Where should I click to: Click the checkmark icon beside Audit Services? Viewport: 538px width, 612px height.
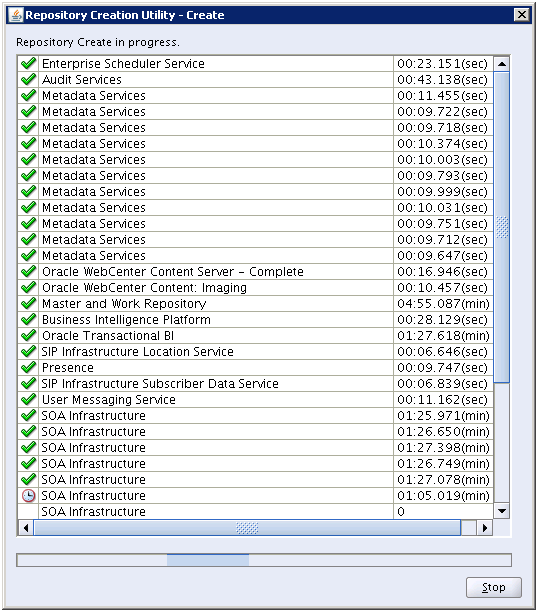click(29, 79)
